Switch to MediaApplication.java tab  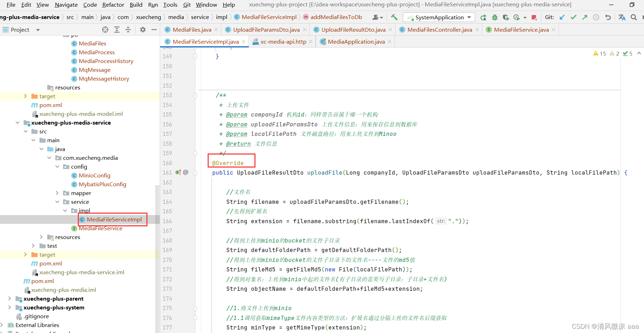(x=356, y=42)
